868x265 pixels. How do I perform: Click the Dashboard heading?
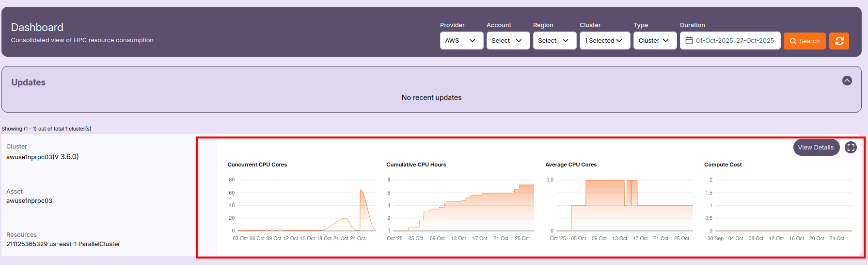click(x=37, y=27)
